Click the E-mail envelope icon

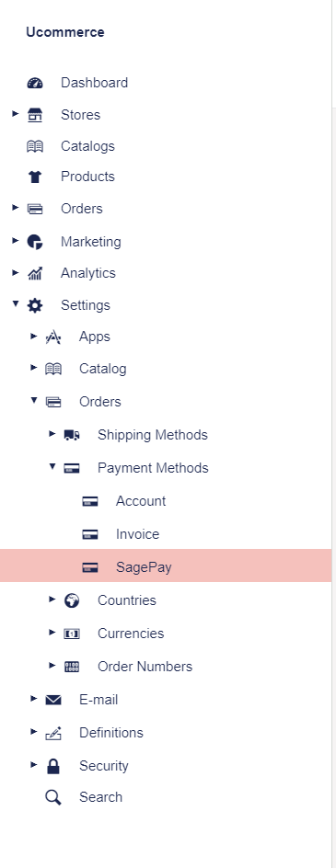pyautogui.click(x=53, y=701)
